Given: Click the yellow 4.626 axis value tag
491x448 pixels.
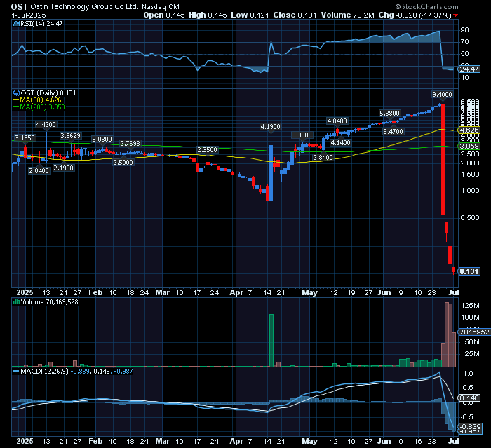Looking at the screenshot, I should (469, 130).
